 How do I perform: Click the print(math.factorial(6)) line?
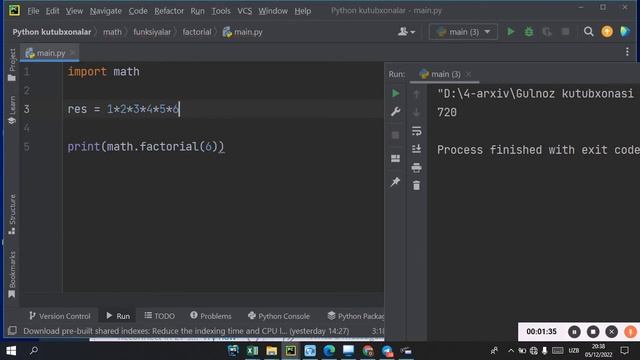pyautogui.click(x=146, y=147)
